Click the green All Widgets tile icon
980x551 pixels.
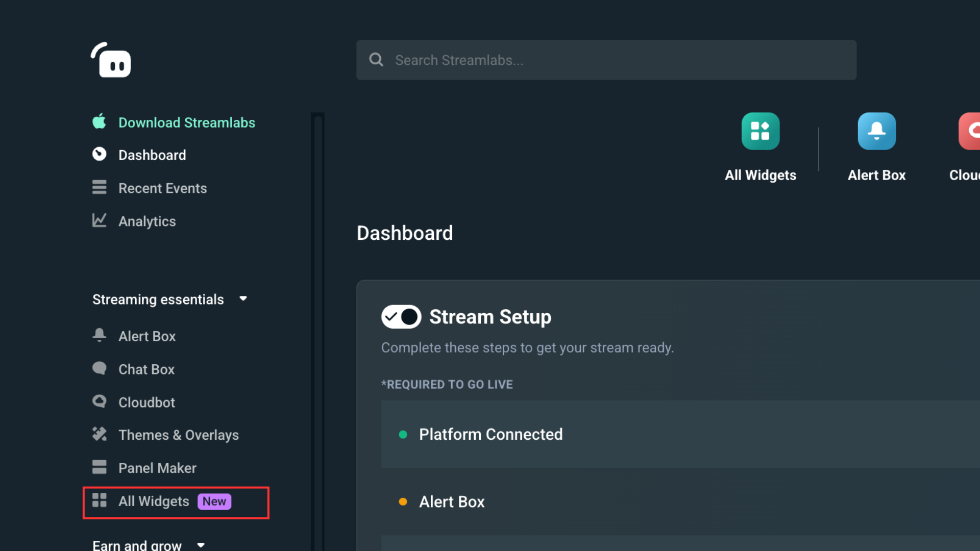click(x=761, y=131)
